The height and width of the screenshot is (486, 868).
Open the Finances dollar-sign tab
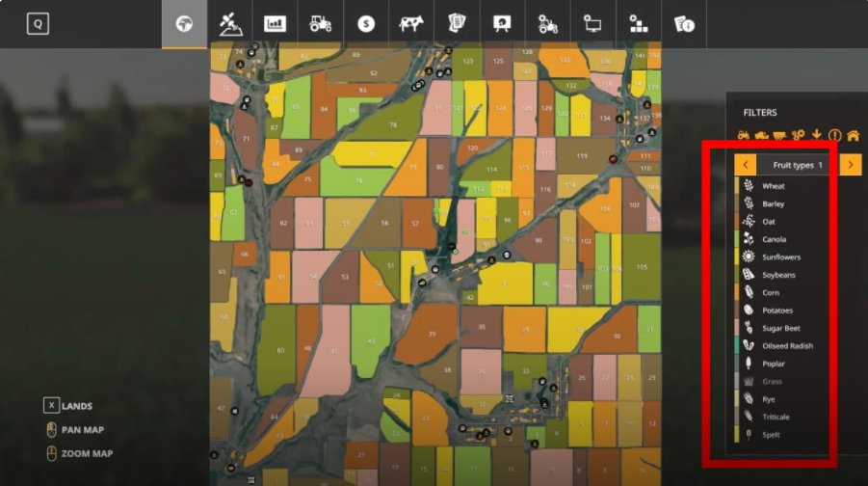point(366,24)
